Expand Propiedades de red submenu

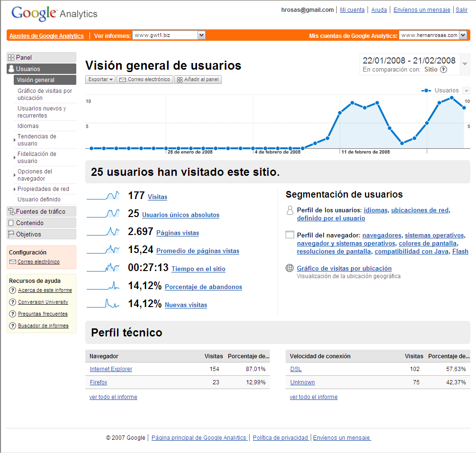[x=14, y=189]
